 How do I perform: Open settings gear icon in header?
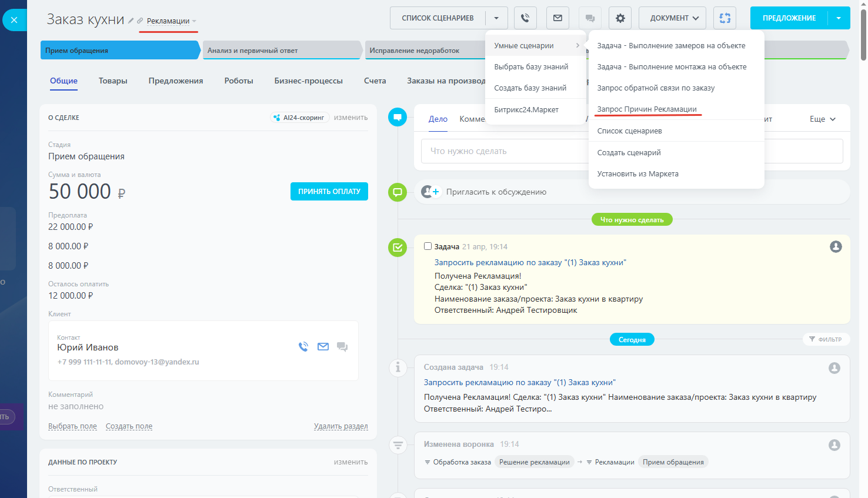(620, 18)
